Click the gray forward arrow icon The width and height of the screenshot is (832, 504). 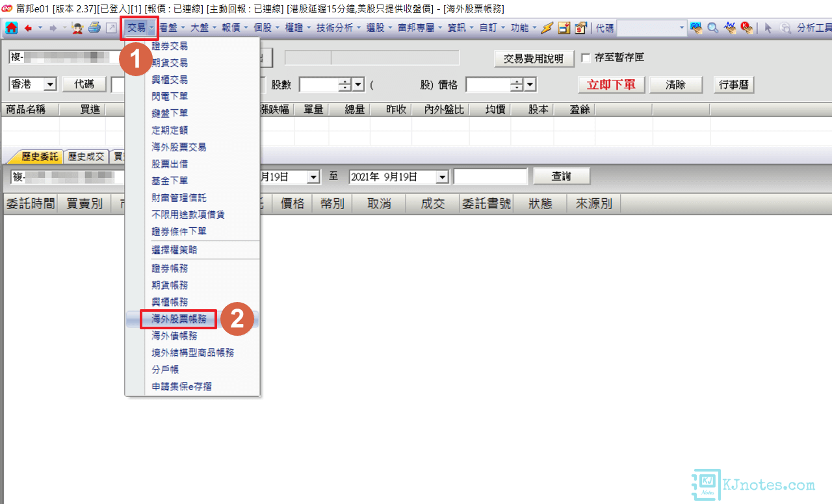[53, 28]
